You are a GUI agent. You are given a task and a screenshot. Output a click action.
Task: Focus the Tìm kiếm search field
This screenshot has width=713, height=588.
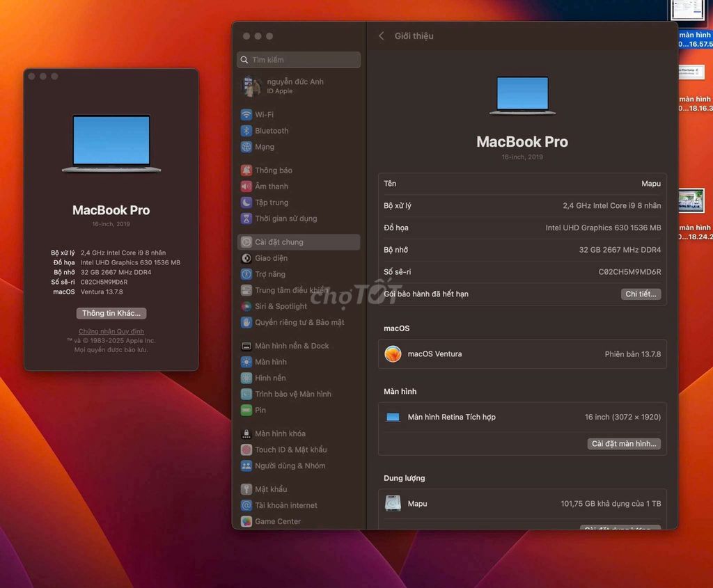click(x=299, y=60)
